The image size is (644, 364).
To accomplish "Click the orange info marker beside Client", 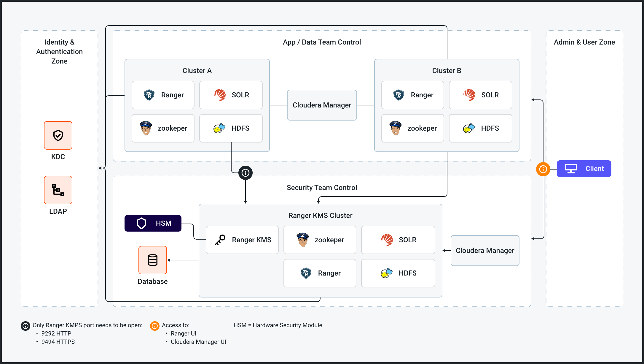I will 543,169.
